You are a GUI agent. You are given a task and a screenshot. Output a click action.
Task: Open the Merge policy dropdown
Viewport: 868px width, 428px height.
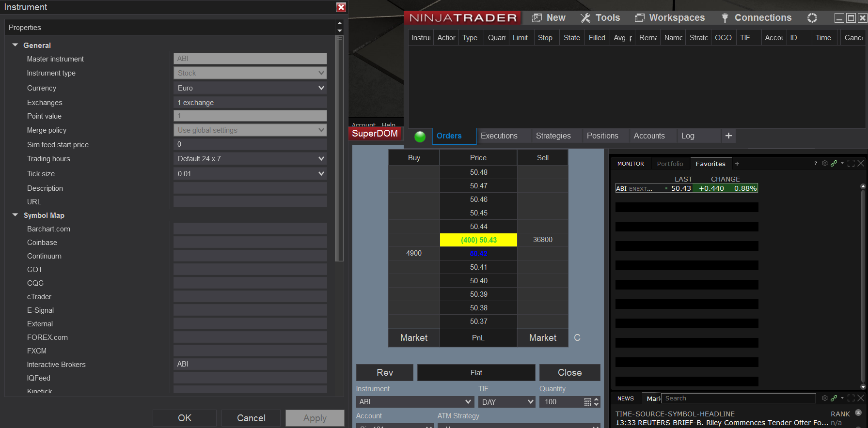pos(250,130)
